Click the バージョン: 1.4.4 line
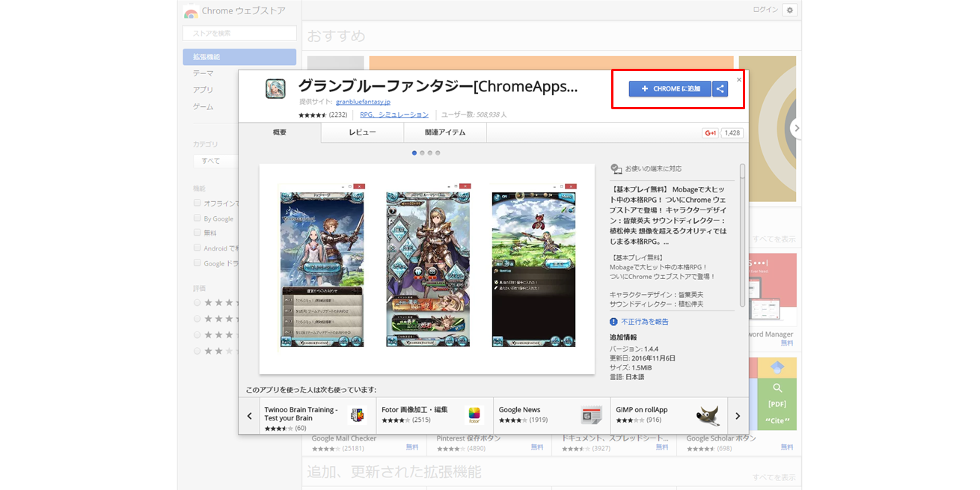This screenshot has width=980, height=490. [x=634, y=349]
